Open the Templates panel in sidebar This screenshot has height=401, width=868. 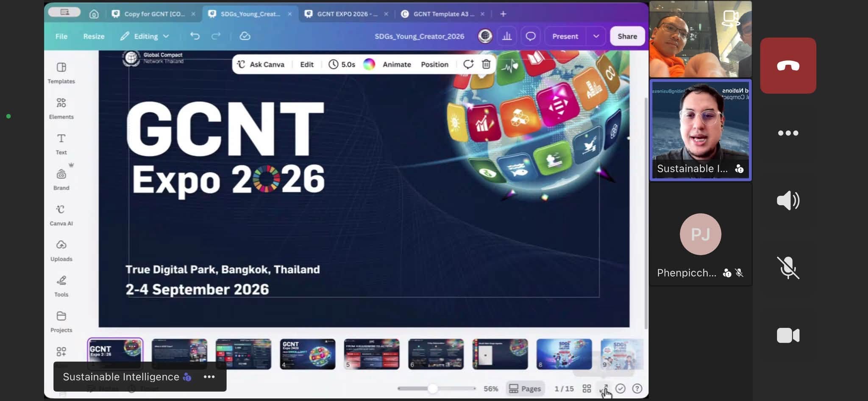pyautogui.click(x=61, y=73)
